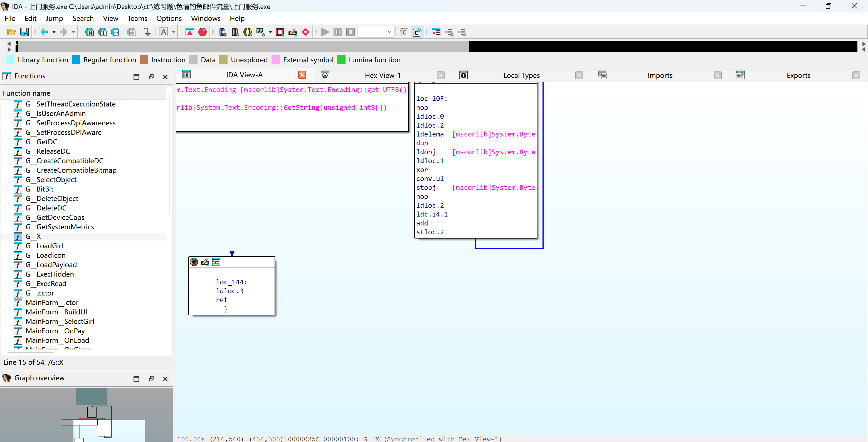Viewport: 868px width, 442px height.
Task: Select function G__ExecHidden in the list
Action: 50,274
